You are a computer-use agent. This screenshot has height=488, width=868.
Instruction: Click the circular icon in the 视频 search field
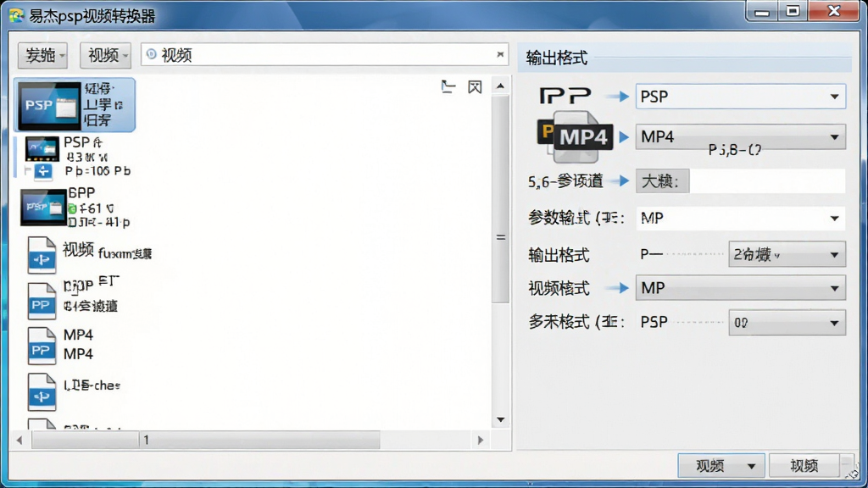click(151, 54)
